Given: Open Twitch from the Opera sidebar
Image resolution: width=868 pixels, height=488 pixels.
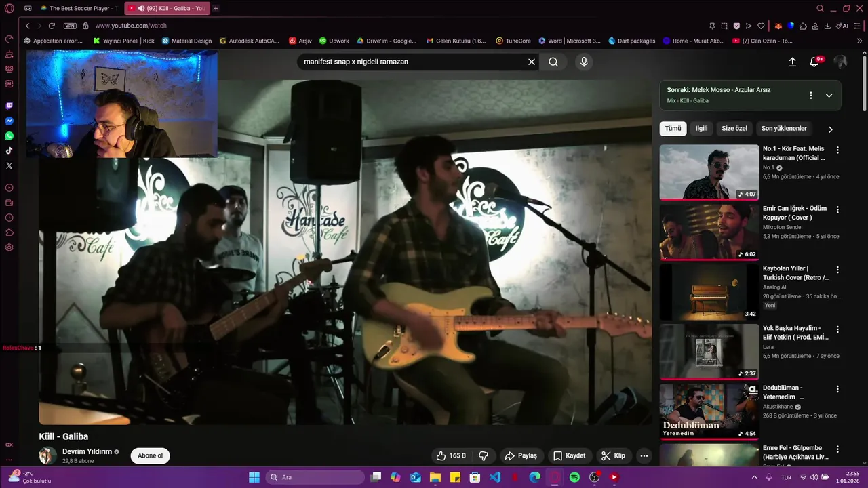Looking at the screenshot, I should 9,106.
